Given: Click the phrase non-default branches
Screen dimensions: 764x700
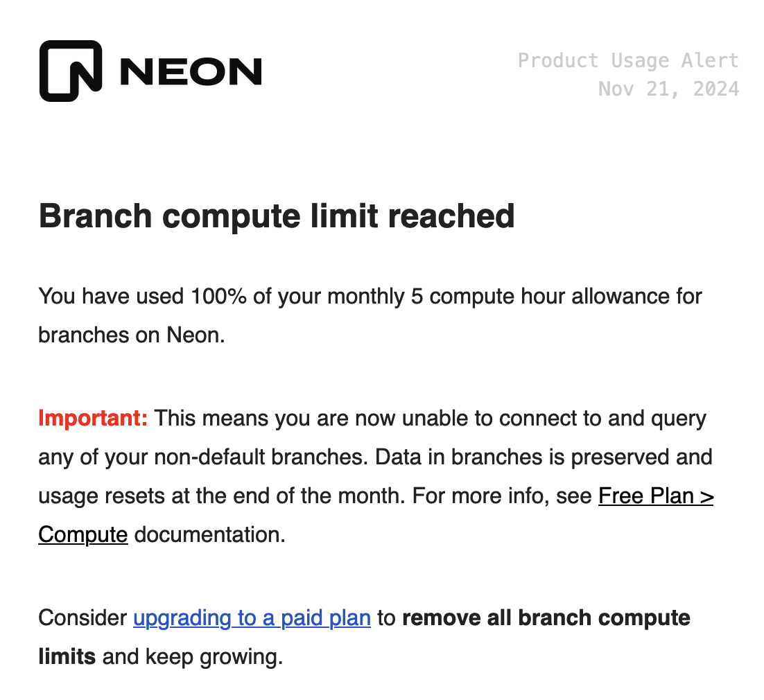Looking at the screenshot, I should coord(260,457).
